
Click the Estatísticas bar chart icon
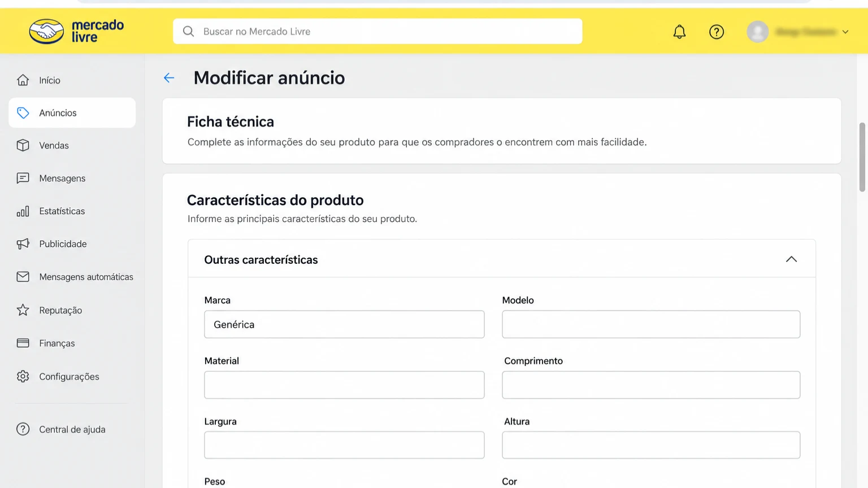click(x=23, y=211)
